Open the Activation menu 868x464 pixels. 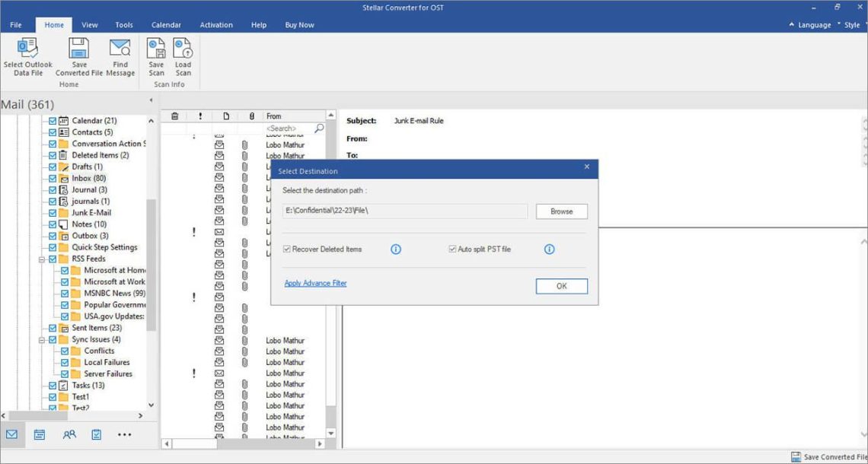[216, 24]
